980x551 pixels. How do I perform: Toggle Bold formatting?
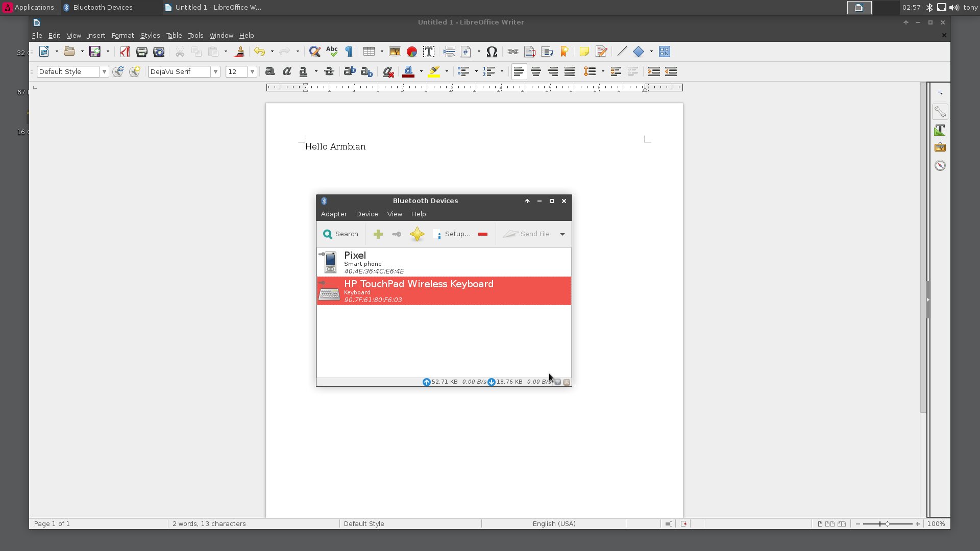270,72
